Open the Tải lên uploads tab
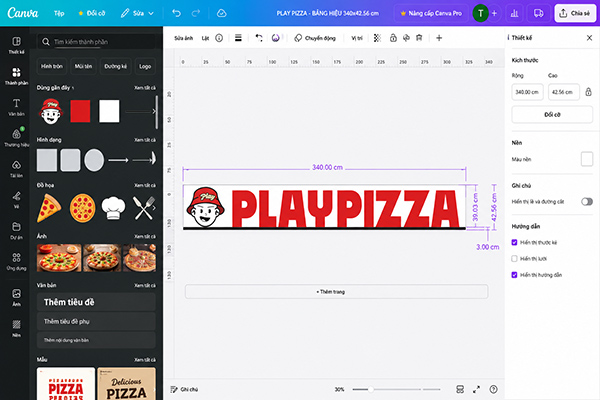This screenshot has width=600, height=400. coord(16,169)
